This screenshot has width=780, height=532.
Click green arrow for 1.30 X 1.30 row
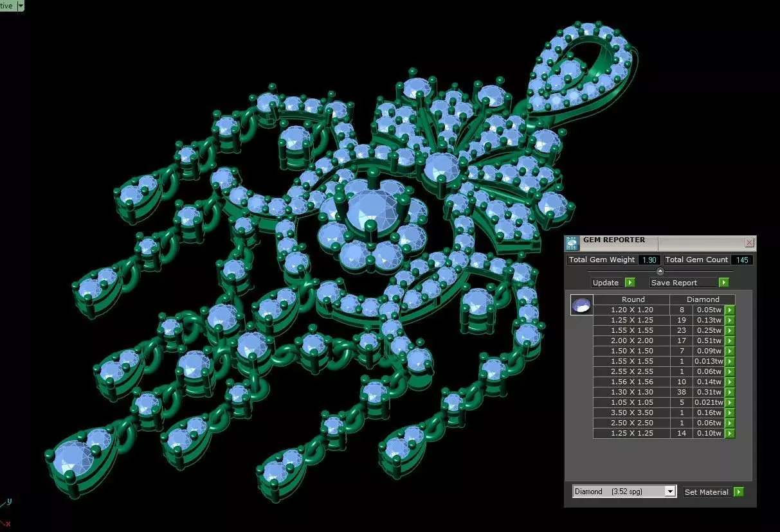(x=730, y=392)
